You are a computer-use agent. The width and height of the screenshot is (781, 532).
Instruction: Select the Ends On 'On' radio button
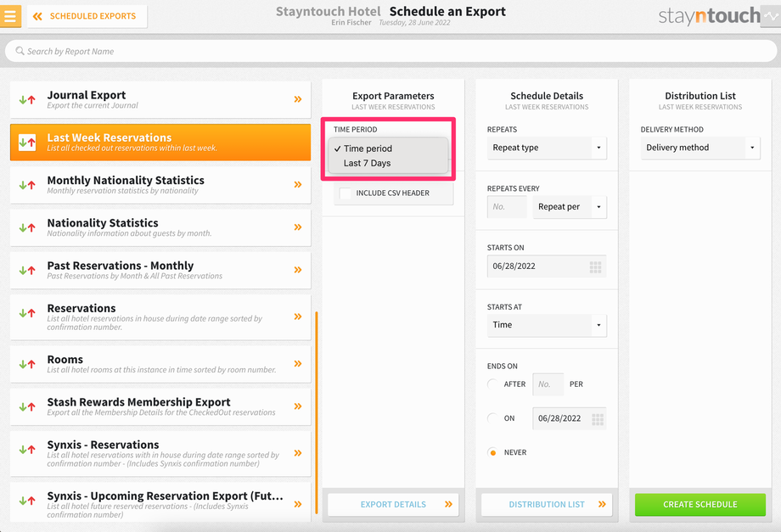point(492,418)
